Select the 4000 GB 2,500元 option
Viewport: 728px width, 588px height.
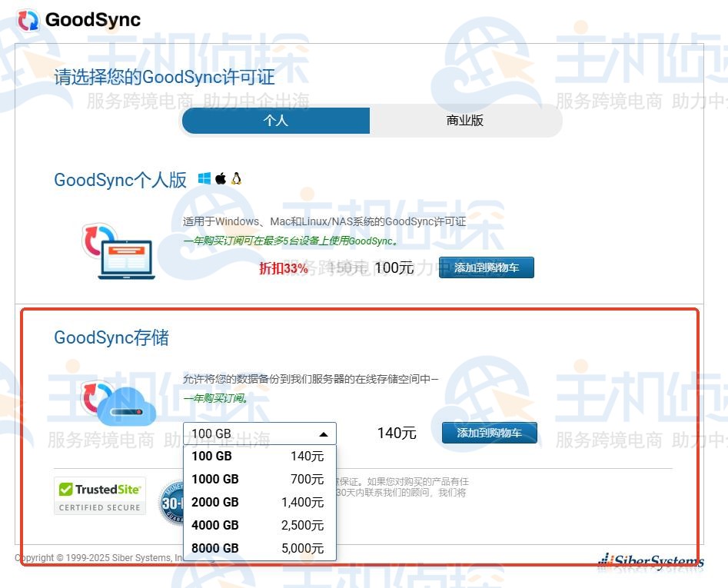coord(260,525)
